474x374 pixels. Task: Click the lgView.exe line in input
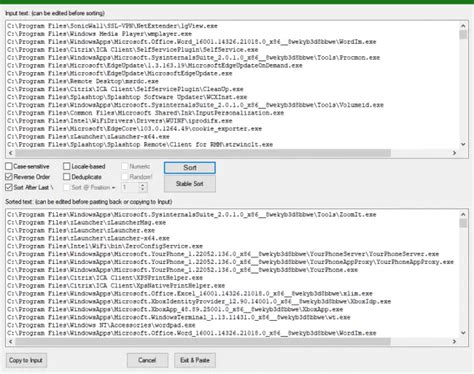[x=112, y=26]
